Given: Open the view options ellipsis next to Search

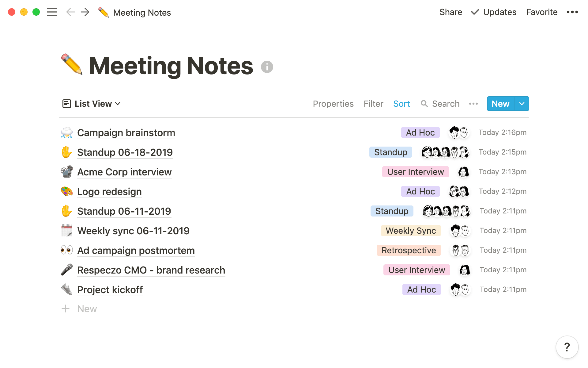Looking at the screenshot, I should 473,104.
